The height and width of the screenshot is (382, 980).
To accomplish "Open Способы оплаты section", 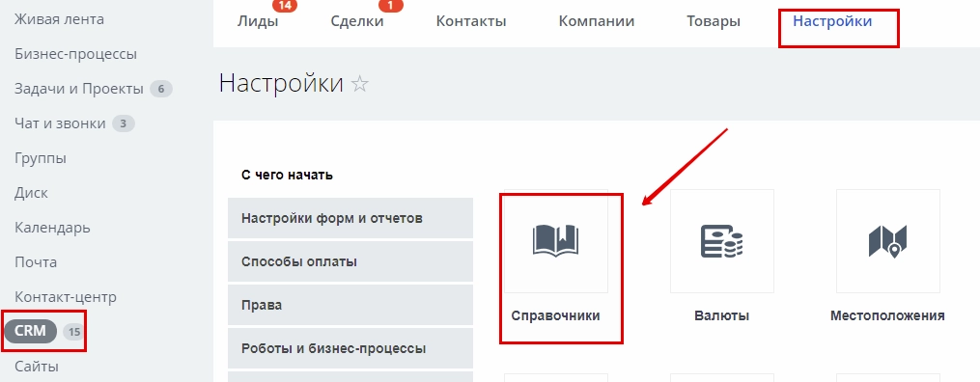I will pos(350,261).
